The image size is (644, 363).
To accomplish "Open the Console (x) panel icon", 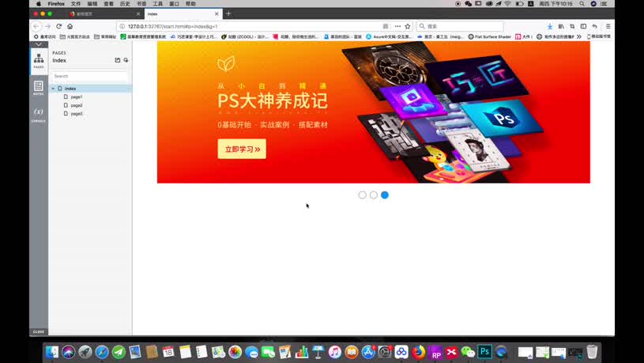I will tap(39, 114).
